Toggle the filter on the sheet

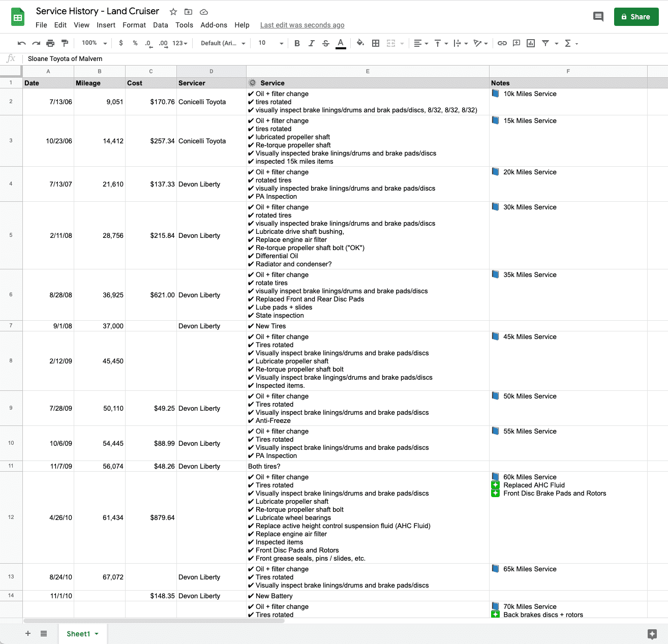click(545, 43)
